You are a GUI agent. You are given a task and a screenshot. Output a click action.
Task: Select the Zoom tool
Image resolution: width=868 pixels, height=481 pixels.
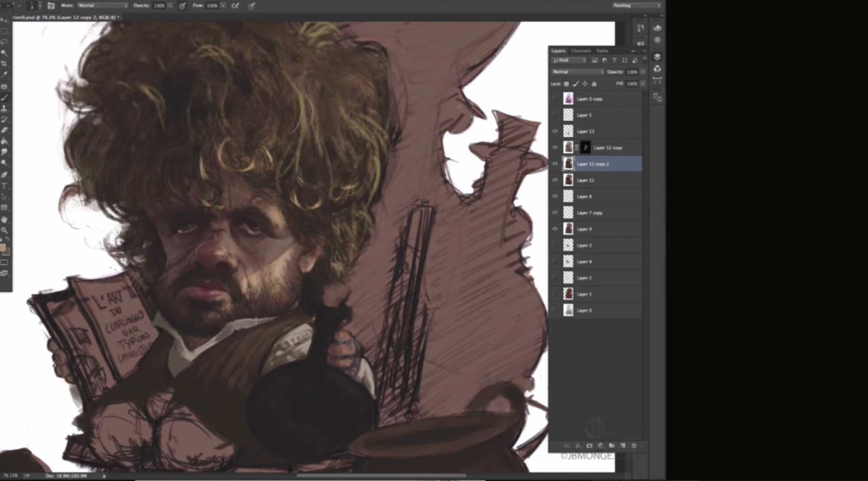4,230
